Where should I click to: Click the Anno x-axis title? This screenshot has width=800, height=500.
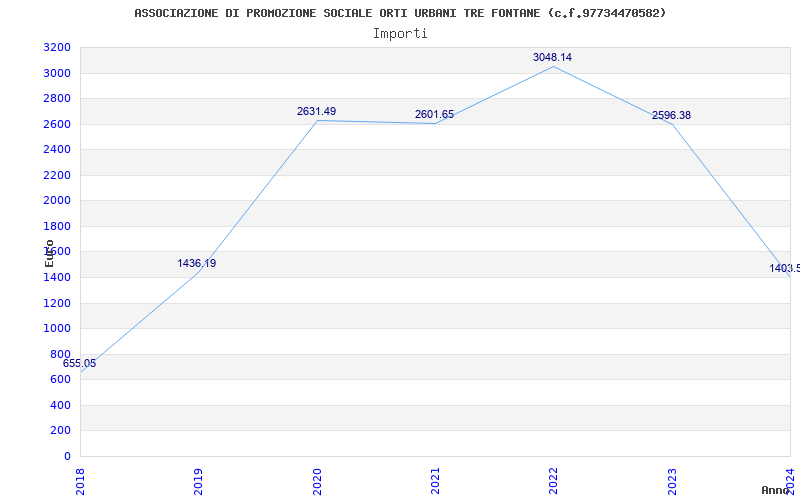[x=776, y=490]
